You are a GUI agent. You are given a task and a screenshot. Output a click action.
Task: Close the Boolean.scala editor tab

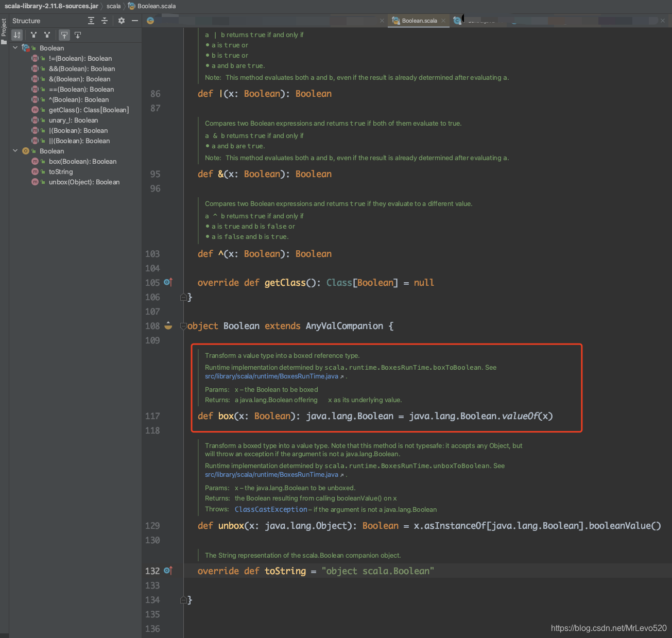(x=443, y=21)
